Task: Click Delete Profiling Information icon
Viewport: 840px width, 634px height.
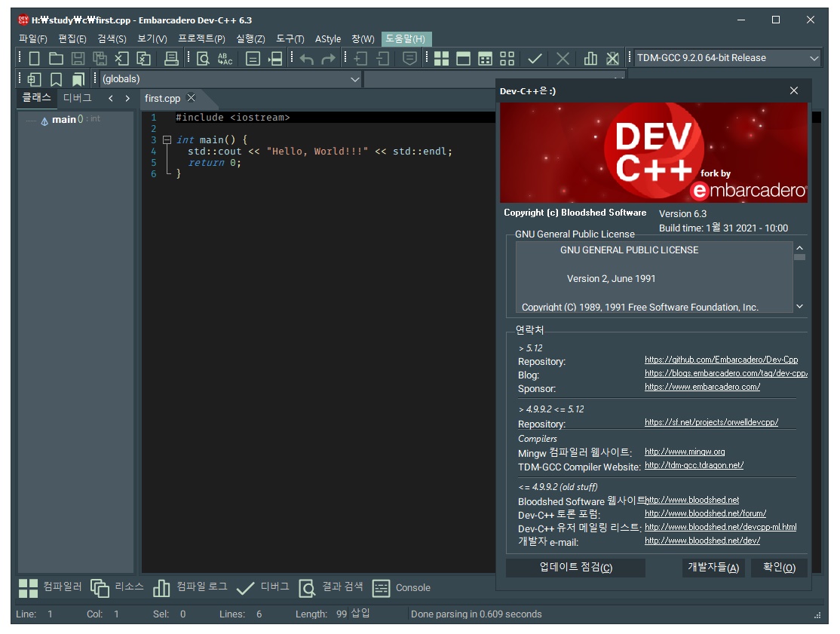Action: [612, 58]
